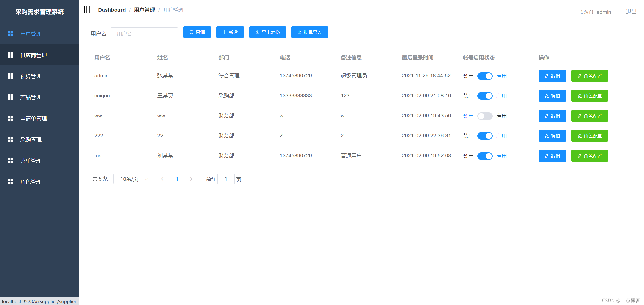Viewport: 644px width, 305px height.
Task: Click 帐号启用状态 column header
Action: (x=479, y=58)
